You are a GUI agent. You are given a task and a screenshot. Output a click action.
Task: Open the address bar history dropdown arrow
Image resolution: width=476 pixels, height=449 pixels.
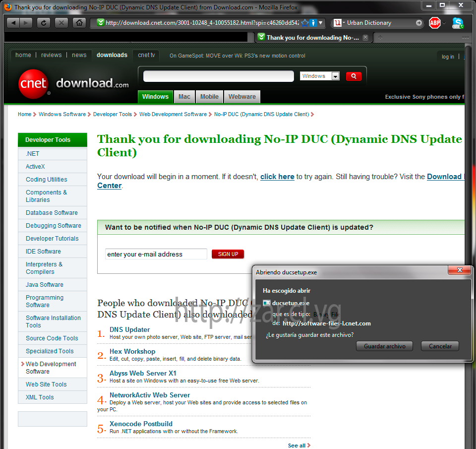point(321,23)
